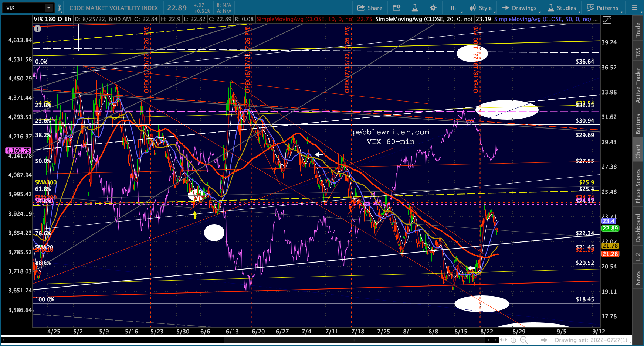This screenshot has height=346, width=644.
Task: Open the News sidebar tab
Action: pyautogui.click(x=638, y=278)
